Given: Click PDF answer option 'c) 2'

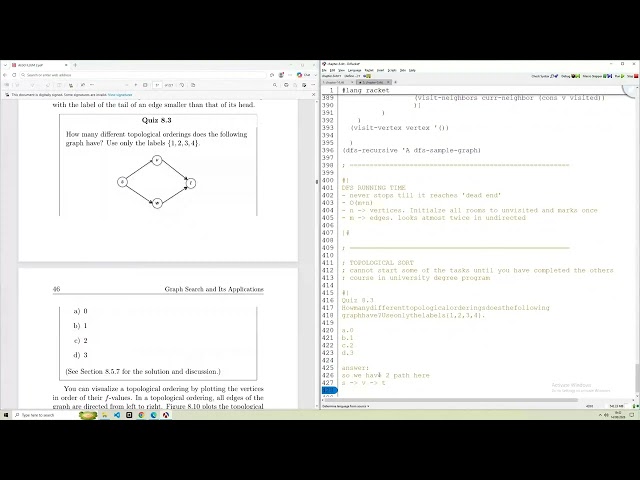Looking at the screenshot, I should pos(80,340).
